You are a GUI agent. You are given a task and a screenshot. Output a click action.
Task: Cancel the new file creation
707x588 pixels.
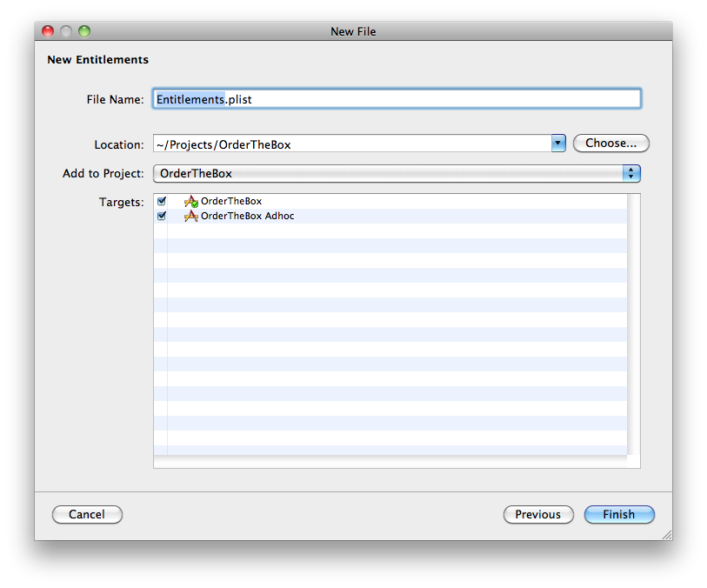tap(87, 514)
